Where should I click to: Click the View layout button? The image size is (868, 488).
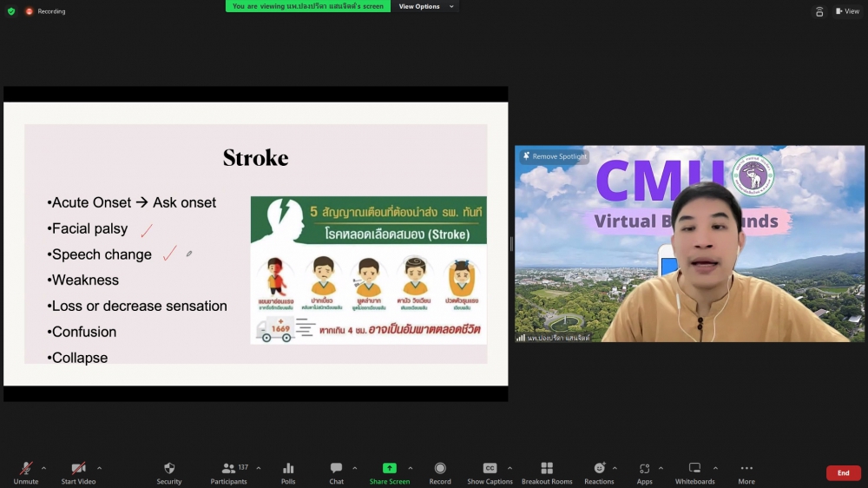click(847, 11)
